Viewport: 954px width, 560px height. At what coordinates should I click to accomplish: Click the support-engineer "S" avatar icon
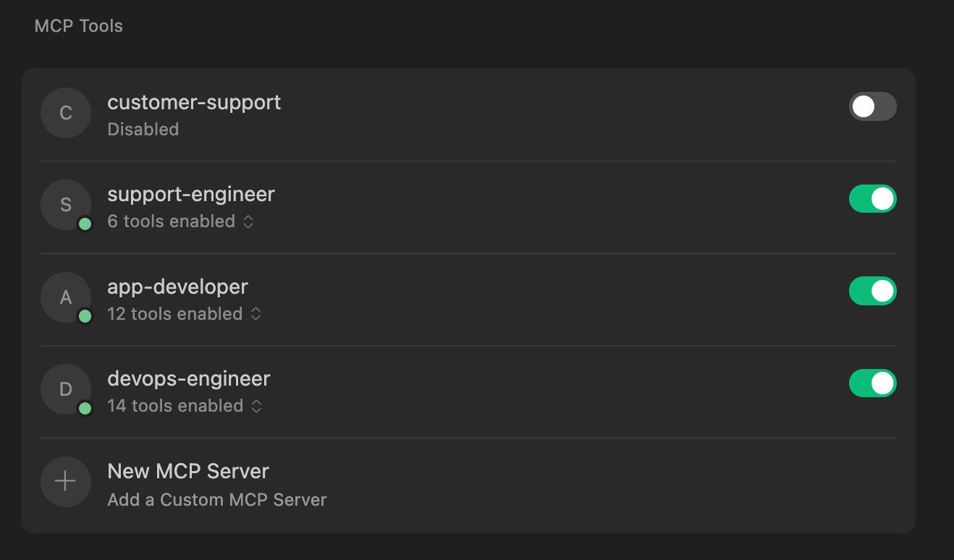[65, 205]
